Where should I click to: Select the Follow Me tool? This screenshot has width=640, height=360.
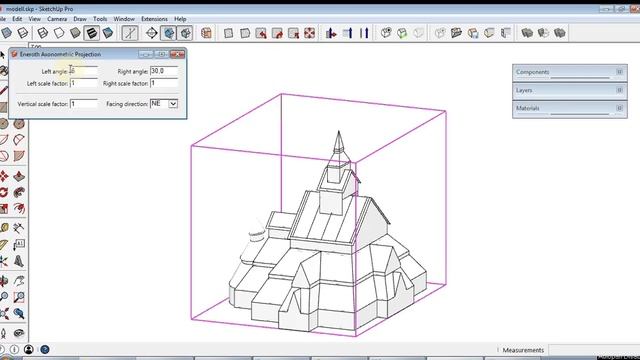[19, 192]
